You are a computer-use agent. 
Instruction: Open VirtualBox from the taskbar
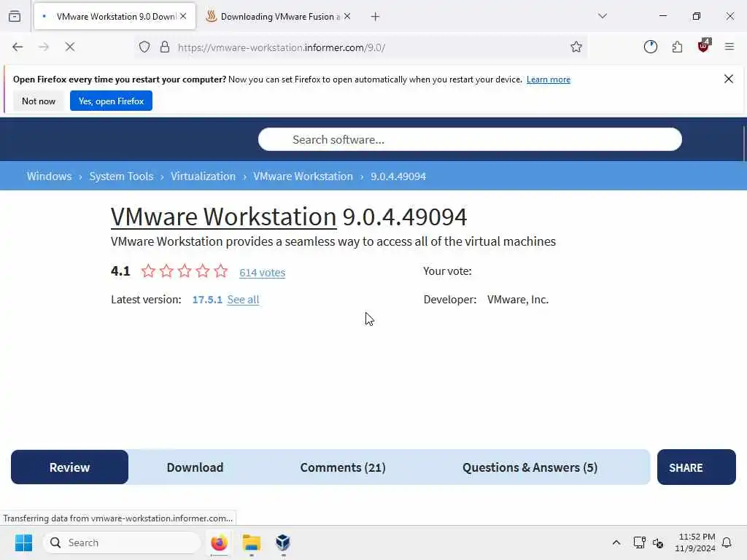point(283,542)
